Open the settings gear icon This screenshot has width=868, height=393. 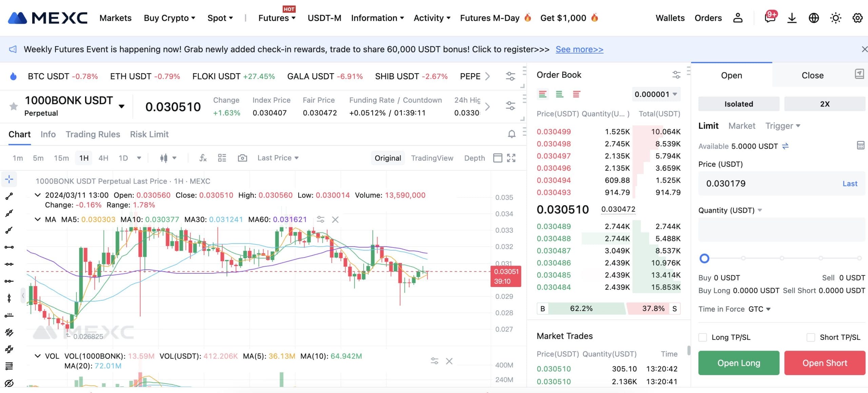[857, 18]
